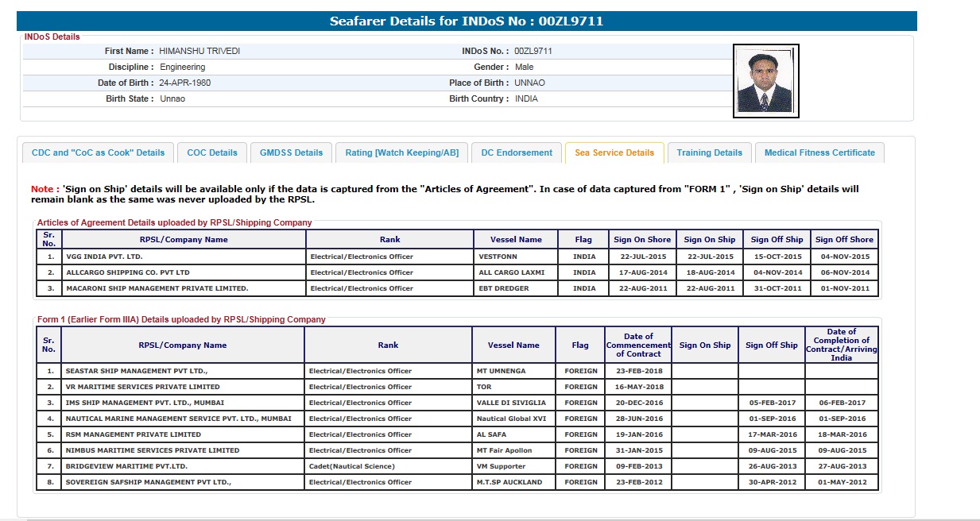The height and width of the screenshot is (521, 980).
Task: Click the Date of Commencement of Contract header
Action: click(638, 345)
